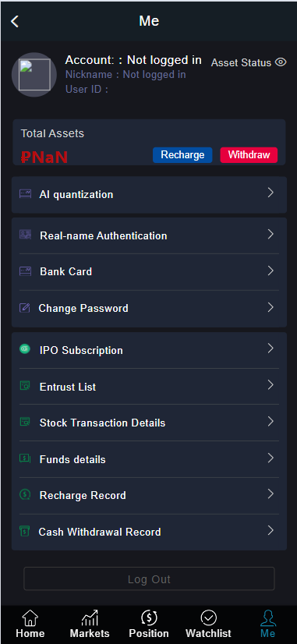Expand Funds details with its chevron
This screenshot has height=644, width=297.
pos(270,458)
